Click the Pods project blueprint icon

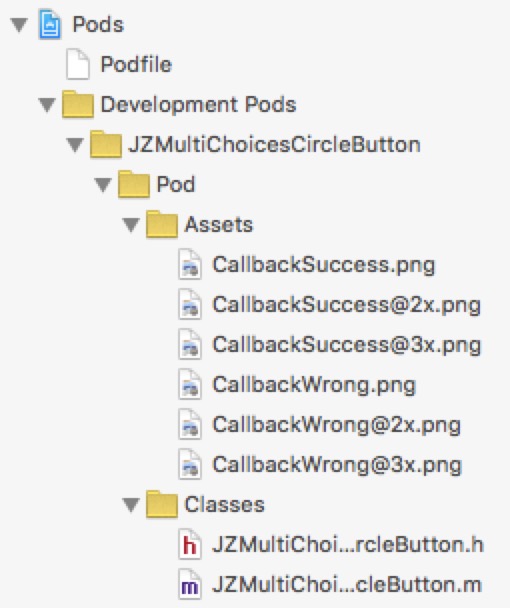[50, 25]
